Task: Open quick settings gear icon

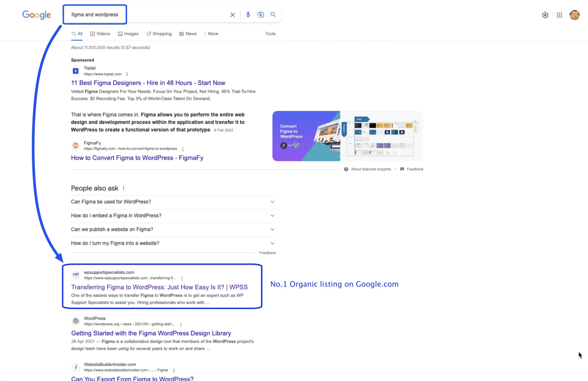Action: (x=545, y=15)
